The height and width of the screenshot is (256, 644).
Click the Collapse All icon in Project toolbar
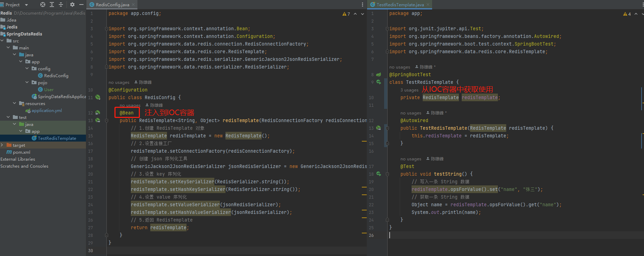pyautogui.click(x=61, y=5)
